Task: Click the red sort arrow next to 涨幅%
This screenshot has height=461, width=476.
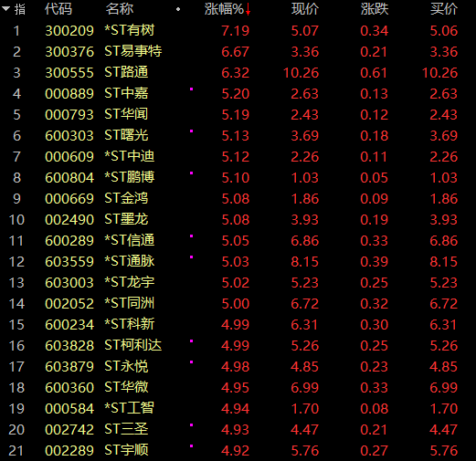Action: 248,9
